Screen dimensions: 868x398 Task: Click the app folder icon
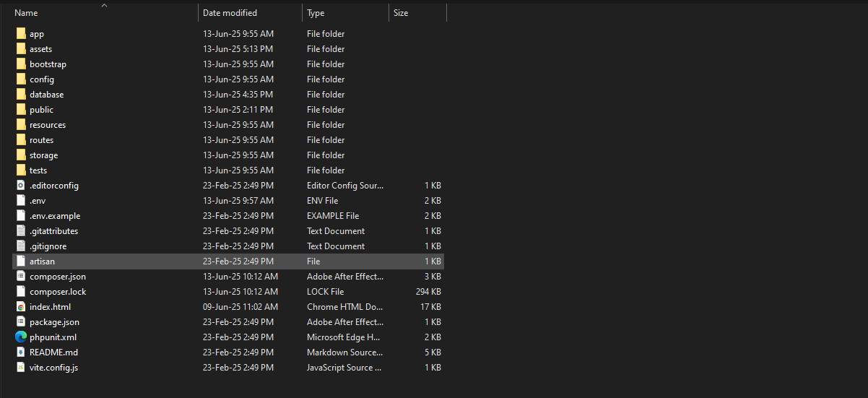tap(21, 34)
